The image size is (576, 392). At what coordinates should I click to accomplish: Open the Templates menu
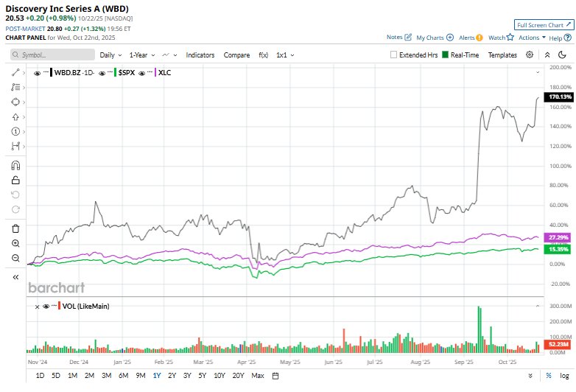pyautogui.click(x=502, y=55)
